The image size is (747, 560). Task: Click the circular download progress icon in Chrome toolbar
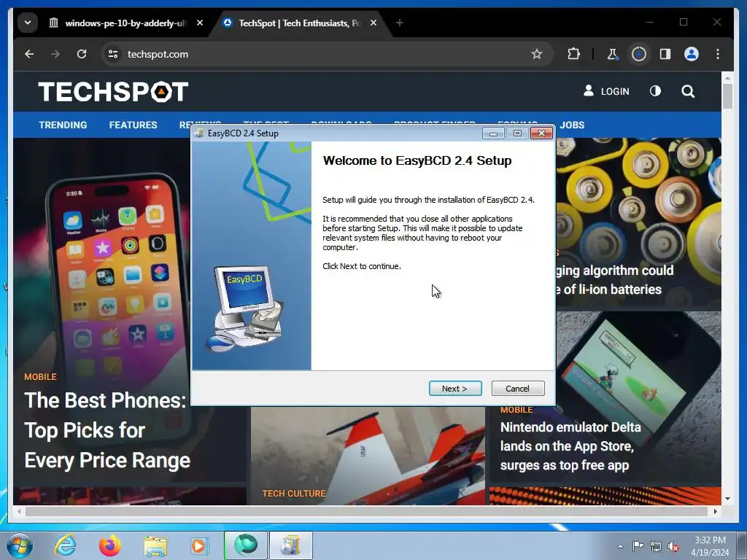click(639, 54)
